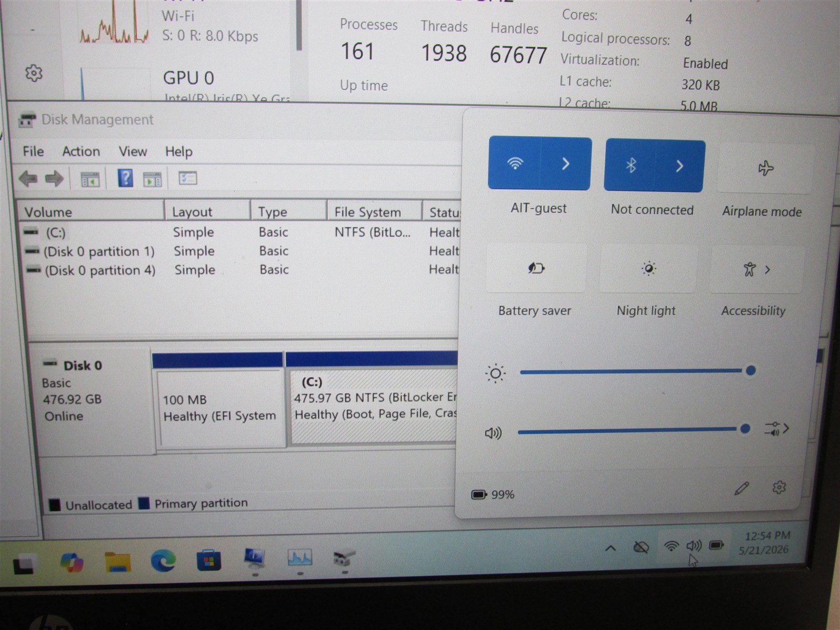Image resolution: width=840 pixels, height=630 pixels.
Task: Expand Wi-Fi network list chevron
Action: click(x=565, y=164)
